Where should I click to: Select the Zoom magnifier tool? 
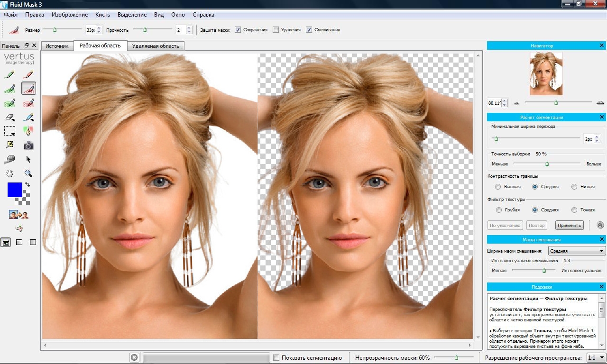pos(28,173)
